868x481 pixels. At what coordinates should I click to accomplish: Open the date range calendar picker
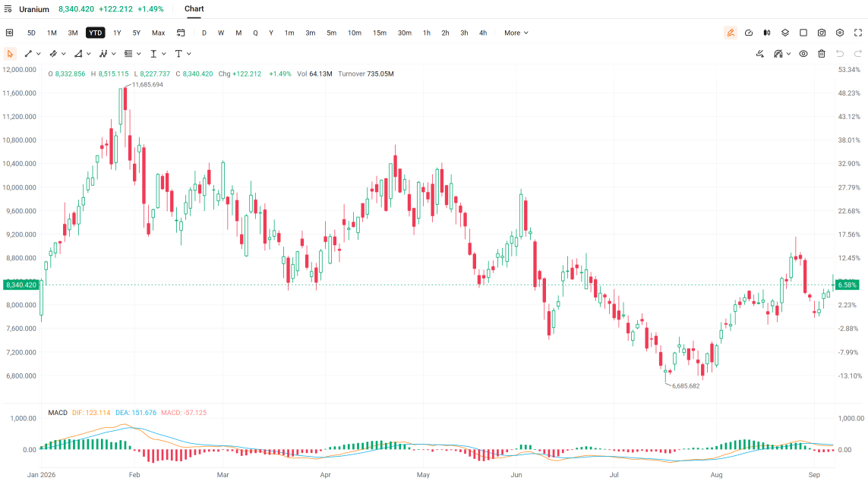click(x=181, y=33)
